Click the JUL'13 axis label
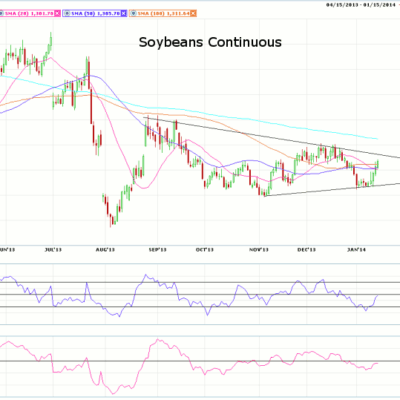 tap(53, 250)
